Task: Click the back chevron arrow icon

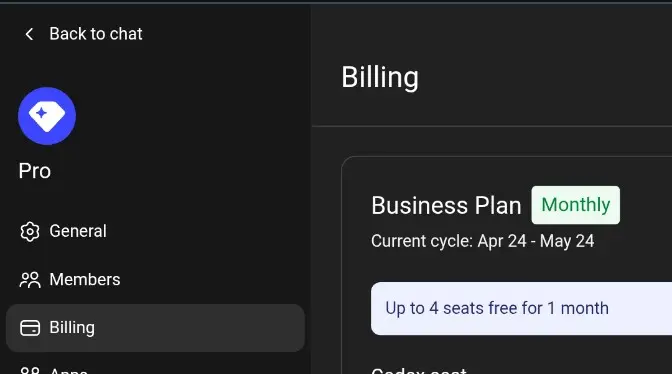Action: [29, 34]
